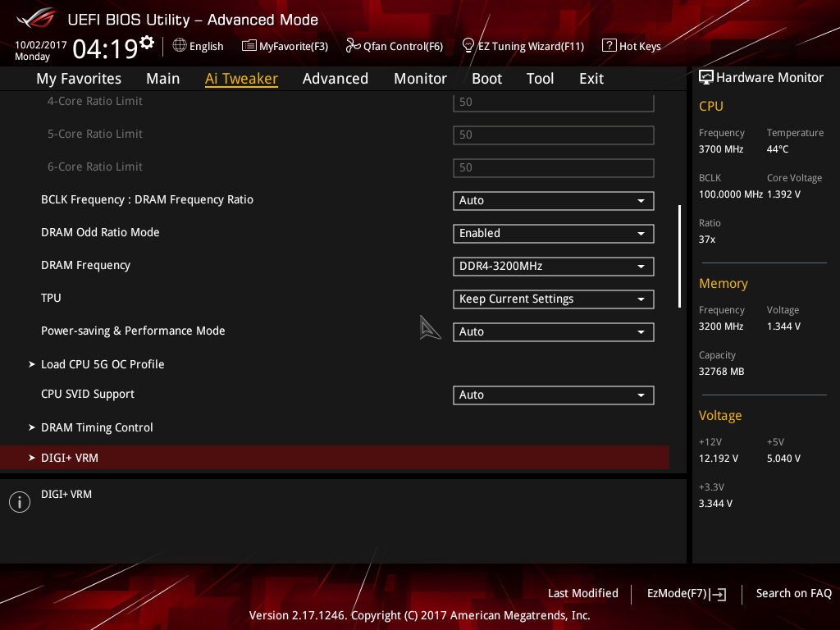Click +5V 5.040 V reading
The width and height of the screenshot is (840, 630).
[x=783, y=459]
